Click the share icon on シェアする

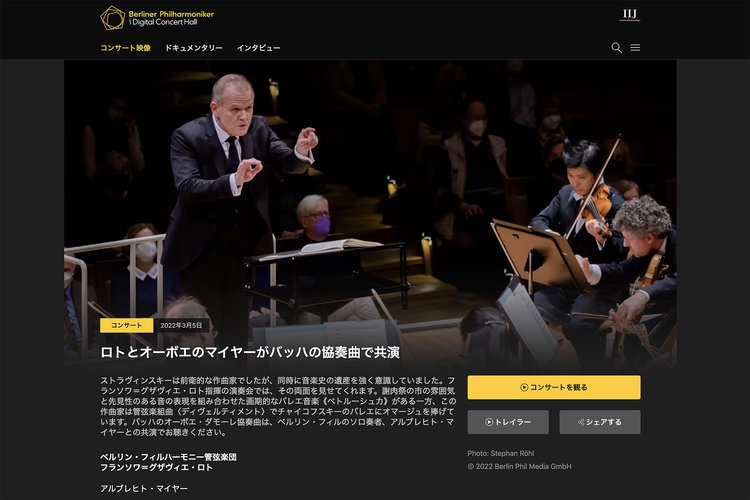click(x=581, y=422)
